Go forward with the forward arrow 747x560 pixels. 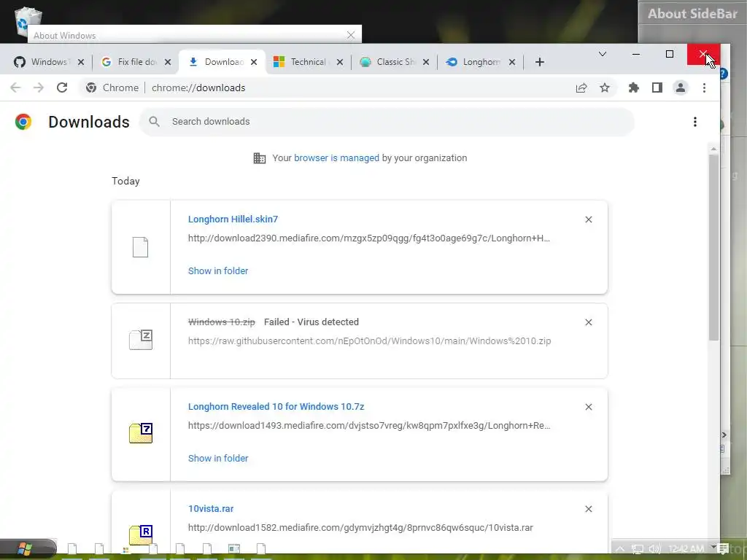tap(39, 87)
